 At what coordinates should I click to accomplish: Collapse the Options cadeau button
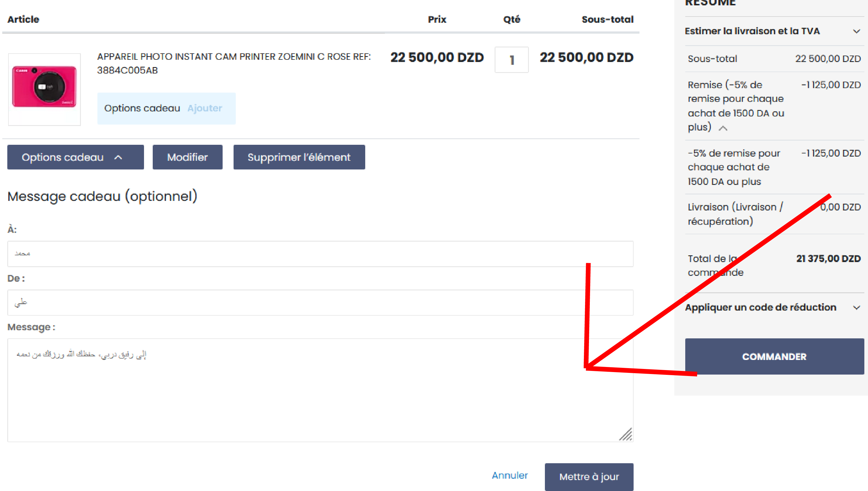click(x=75, y=157)
